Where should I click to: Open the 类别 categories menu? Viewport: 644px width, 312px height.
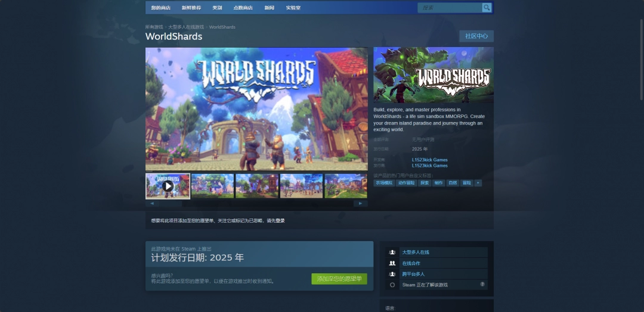pyautogui.click(x=217, y=8)
